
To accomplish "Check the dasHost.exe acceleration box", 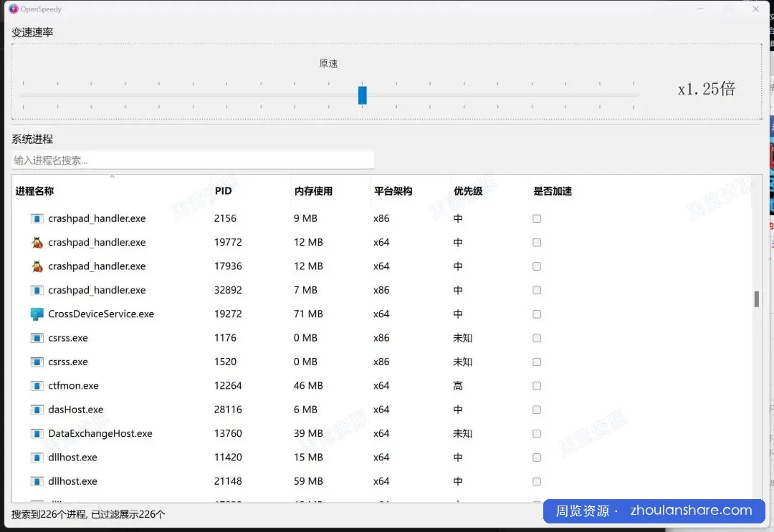I will (537, 410).
